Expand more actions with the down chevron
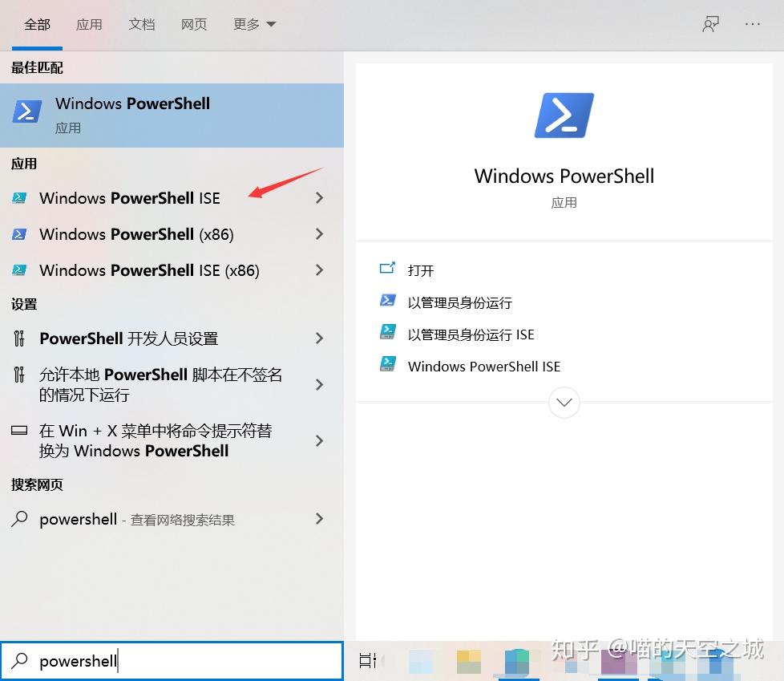Screen dimensions: 784x681 [564, 403]
